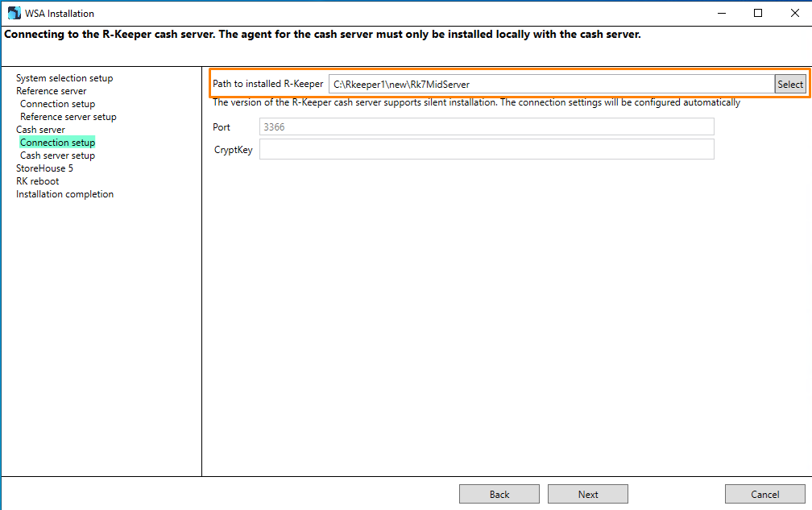Minimize the WSA Installation window
Image resolution: width=812 pixels, height=510 pixels.
(x=722, y=13)
